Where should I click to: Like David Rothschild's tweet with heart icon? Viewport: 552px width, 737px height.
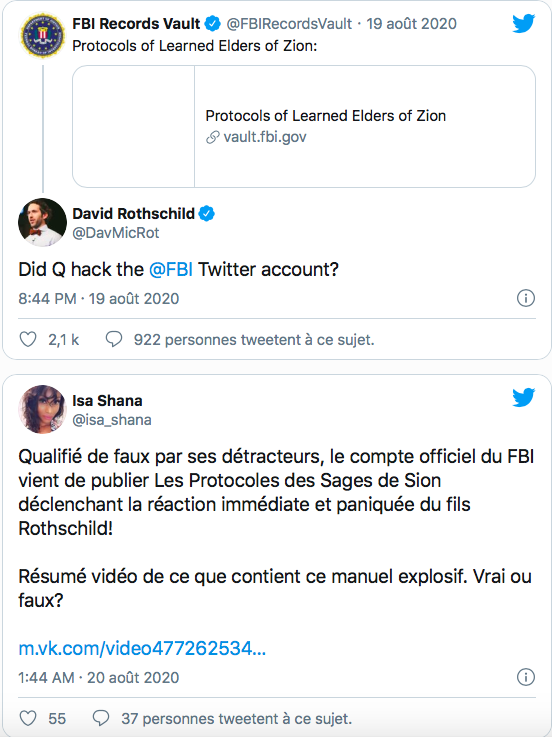coord(28,339)
